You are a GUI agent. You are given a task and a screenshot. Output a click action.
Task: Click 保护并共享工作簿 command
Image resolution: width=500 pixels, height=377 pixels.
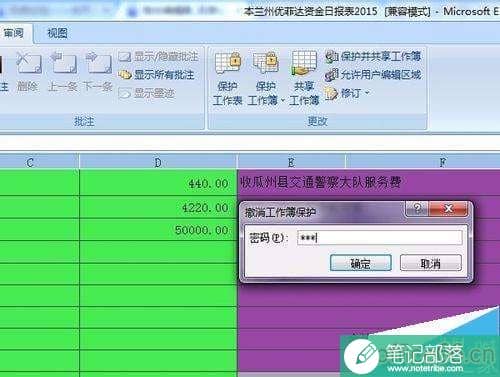pos(373,56)
